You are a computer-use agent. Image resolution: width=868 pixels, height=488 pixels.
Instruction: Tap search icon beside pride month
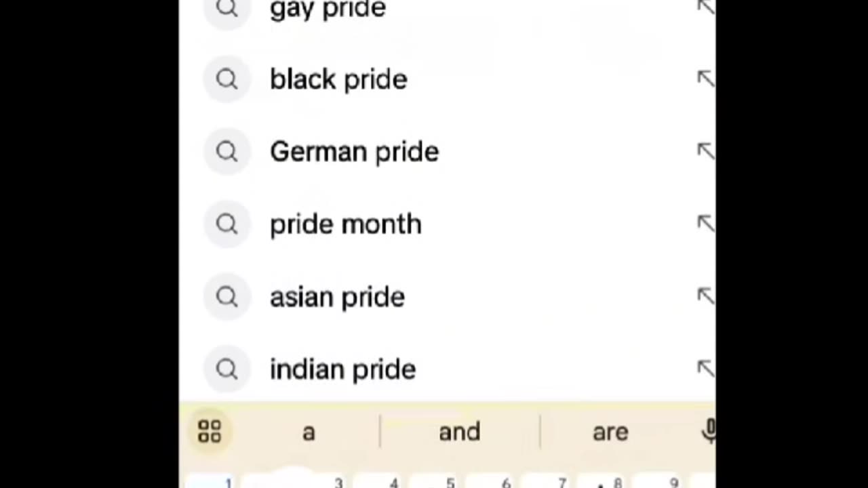(226, 224)
